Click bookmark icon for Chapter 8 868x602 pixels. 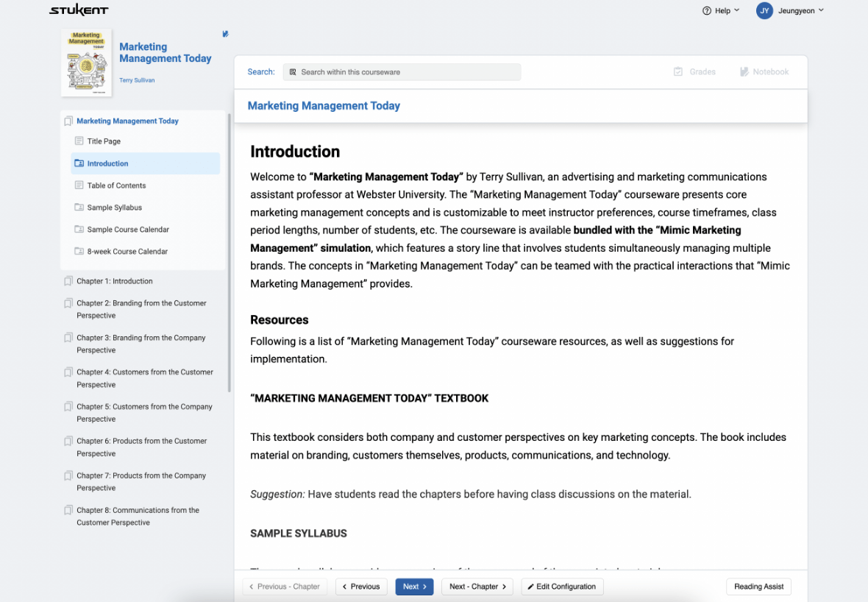click(x=68, y=509)
